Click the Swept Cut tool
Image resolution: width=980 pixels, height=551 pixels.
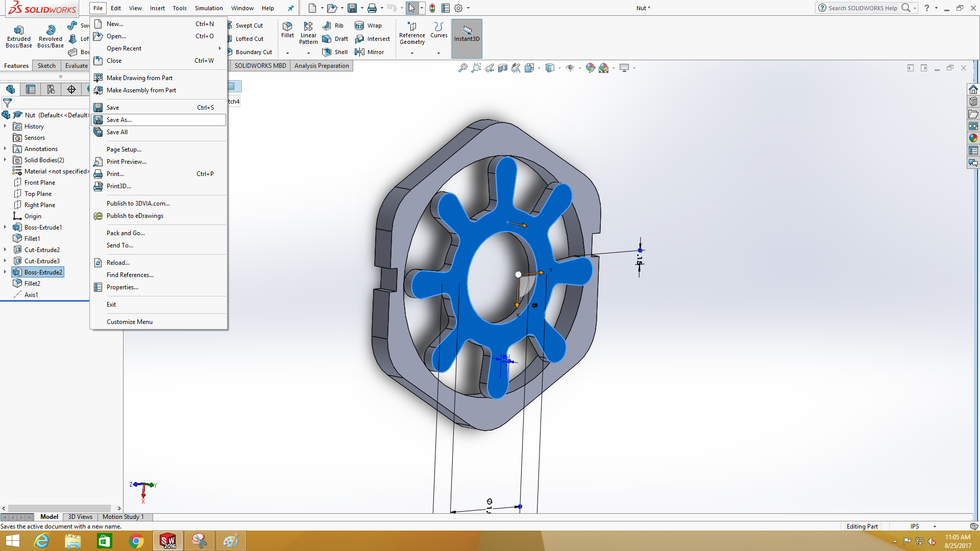coord(246,26)
